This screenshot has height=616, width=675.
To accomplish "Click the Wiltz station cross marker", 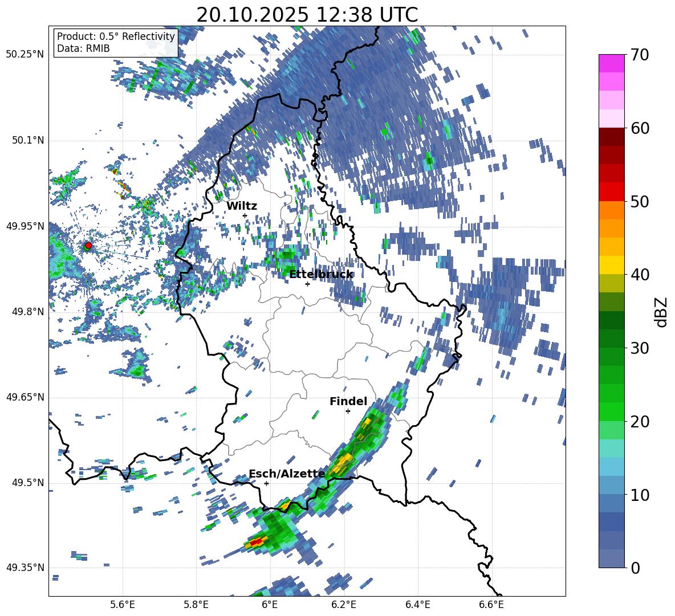I will tap(245, 215).
